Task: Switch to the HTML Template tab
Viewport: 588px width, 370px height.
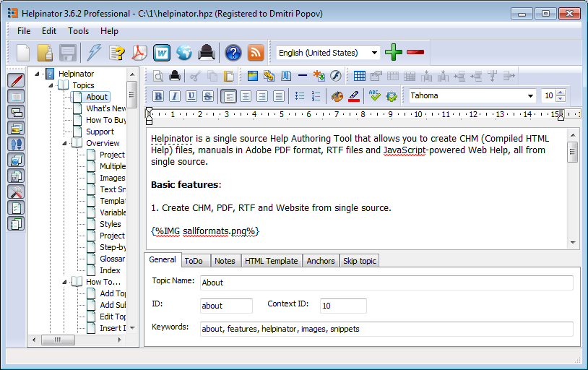Action: [x=271, y=261]
